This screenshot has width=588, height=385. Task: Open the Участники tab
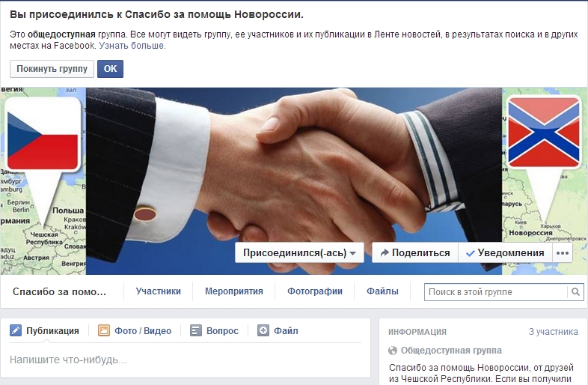(159, 291)
